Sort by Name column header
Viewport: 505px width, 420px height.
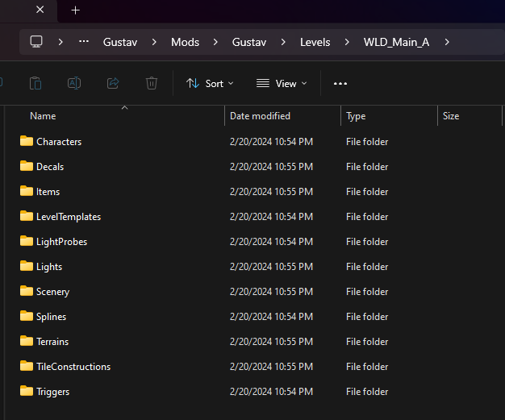(43, 116)
